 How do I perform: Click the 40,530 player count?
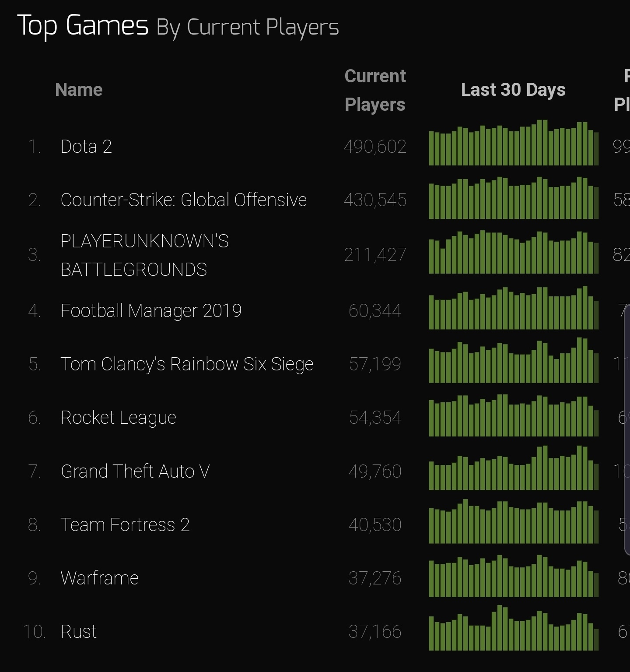click(375, 525)
